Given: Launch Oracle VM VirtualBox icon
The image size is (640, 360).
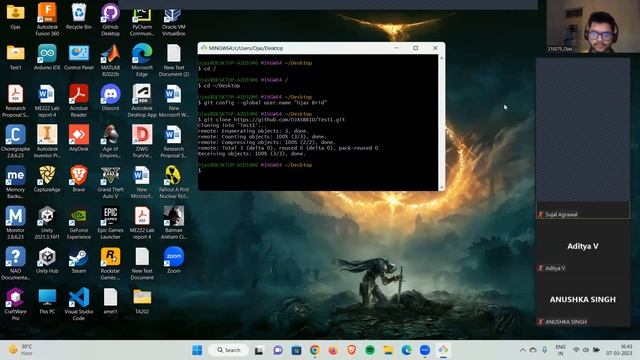Looking at the screenshot, I should click(x=173, y=20).
